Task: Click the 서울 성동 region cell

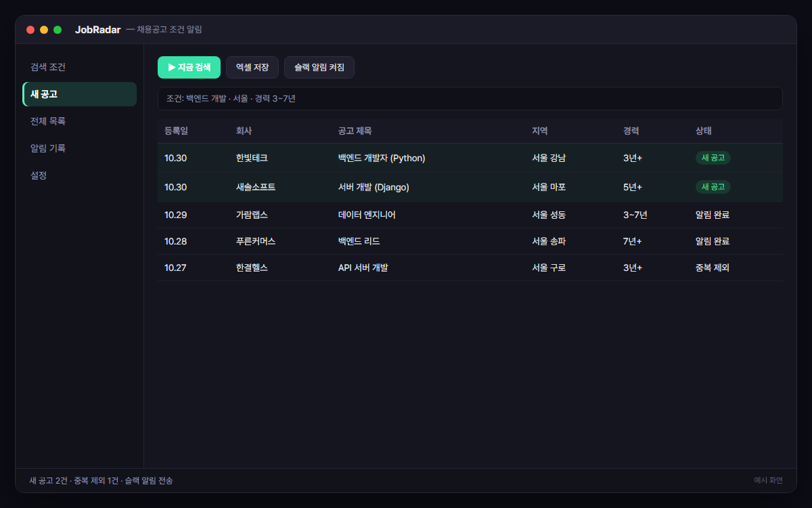Action: (x=549, y=215)
